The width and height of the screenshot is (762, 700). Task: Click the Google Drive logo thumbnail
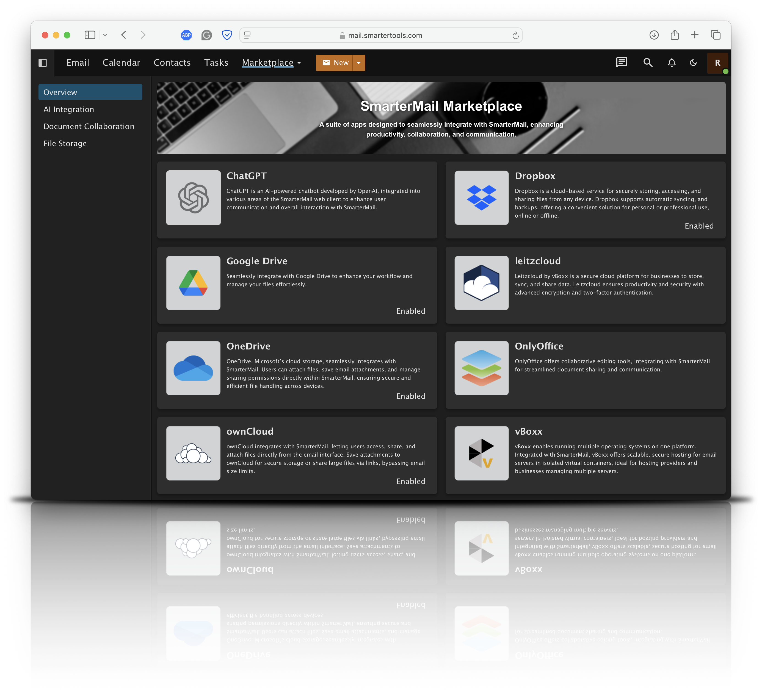[193, 283]
